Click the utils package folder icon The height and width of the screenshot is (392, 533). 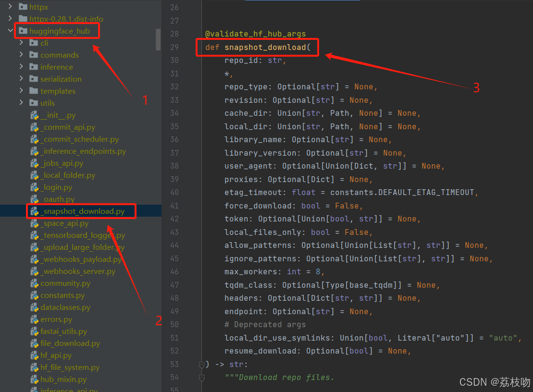[x=34, y=103]
